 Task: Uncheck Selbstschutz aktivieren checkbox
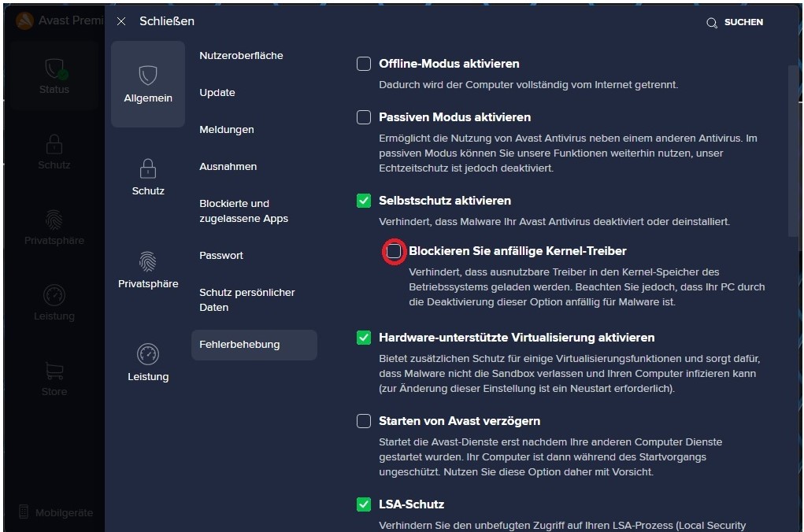[x=364, y=201]
